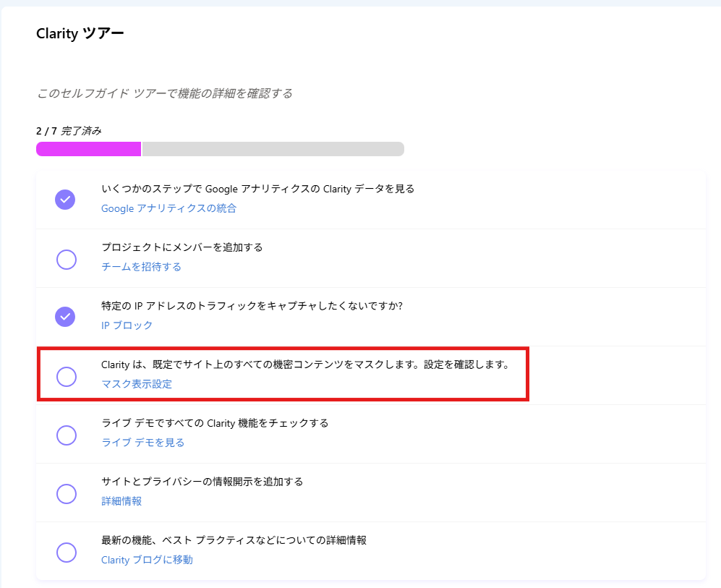The image size is (721, 588).
Task: Click the Clarity ツアー heading
Action: click(x=80, y=33)
